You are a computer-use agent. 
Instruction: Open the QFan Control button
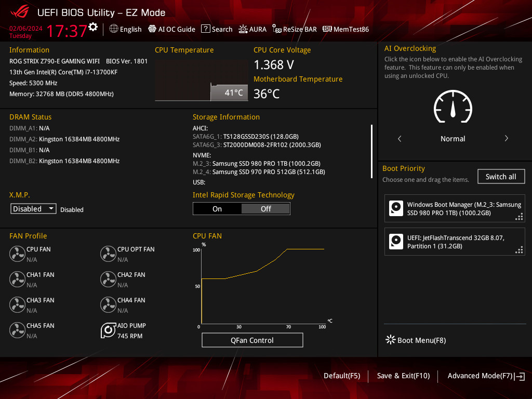[252, 340]
